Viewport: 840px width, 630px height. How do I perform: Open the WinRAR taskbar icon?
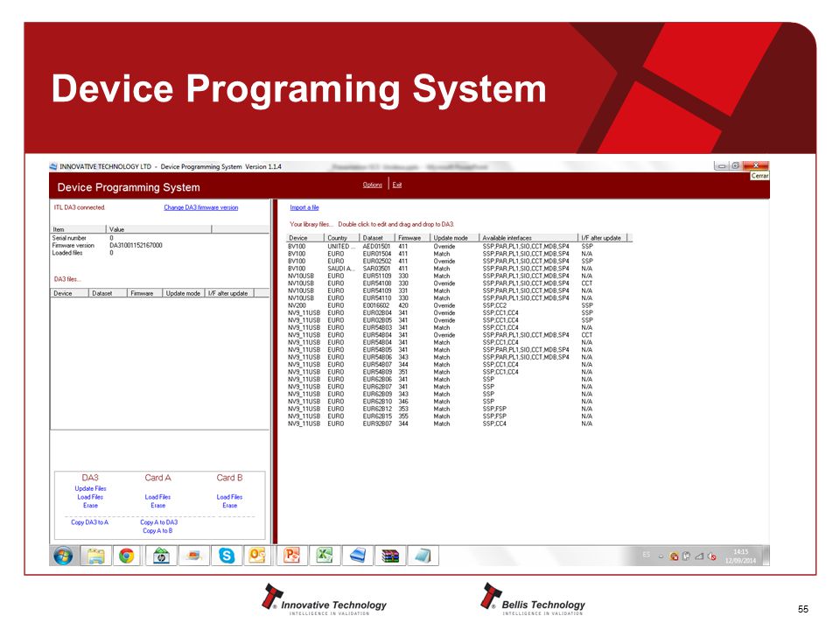coord(390,556)
